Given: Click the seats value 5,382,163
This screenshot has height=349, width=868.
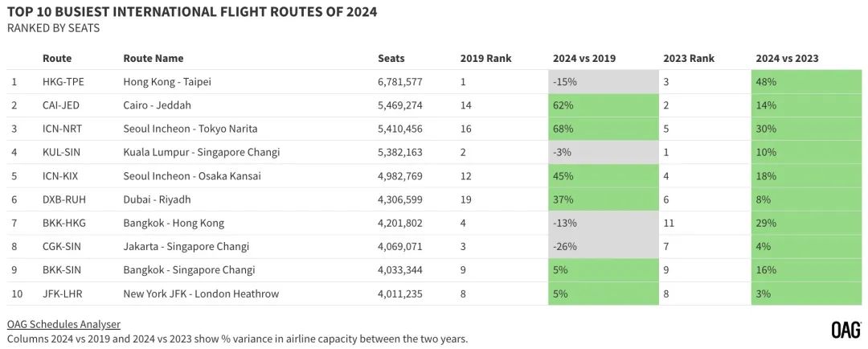Looking at the screenshot, I should 400,152.
